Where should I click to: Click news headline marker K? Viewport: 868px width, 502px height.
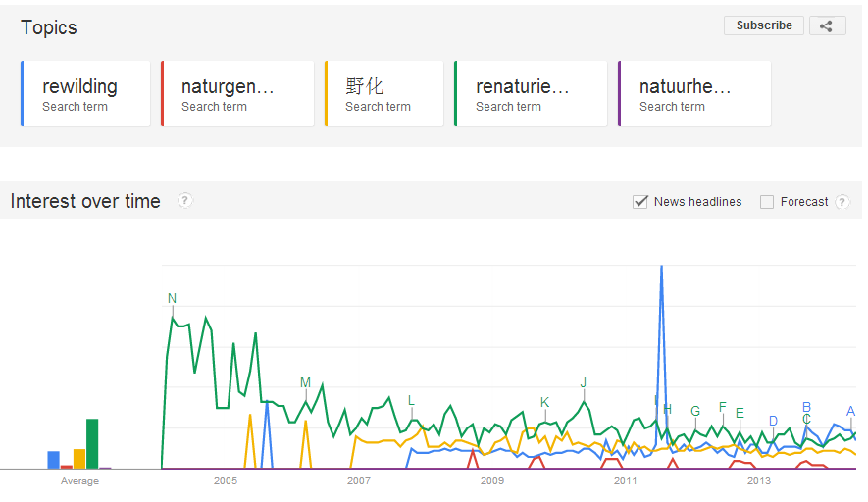pyautogui.click(x=544, y=402)
